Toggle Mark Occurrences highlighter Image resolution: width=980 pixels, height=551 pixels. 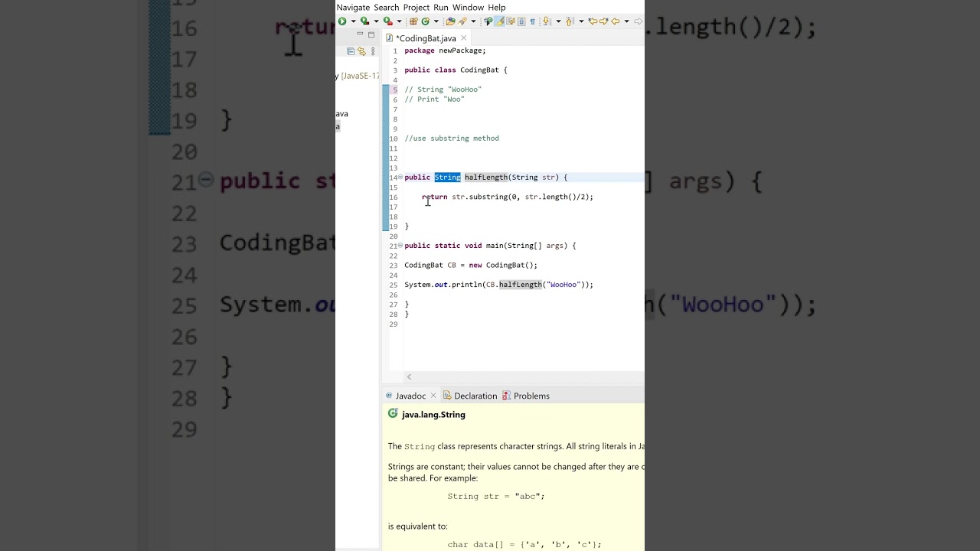(499, 21)
